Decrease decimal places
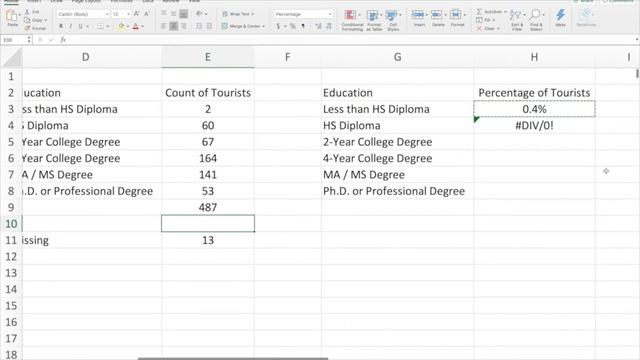The image size is (640, 360). [x=329, y=26]
